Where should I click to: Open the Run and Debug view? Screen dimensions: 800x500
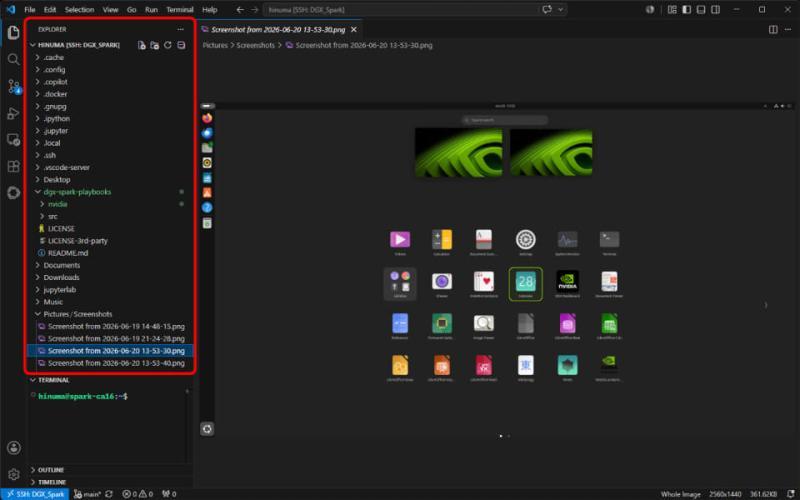14,113
